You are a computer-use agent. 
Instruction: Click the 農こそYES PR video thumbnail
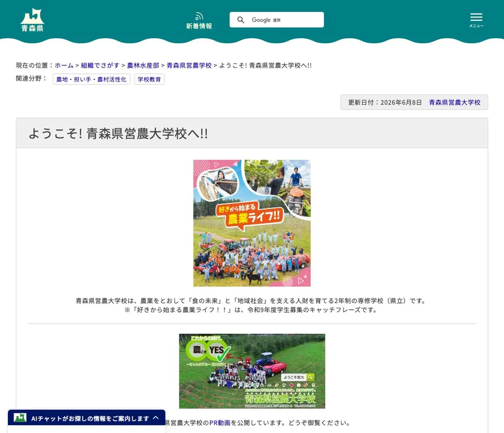[x=252, y=371]
